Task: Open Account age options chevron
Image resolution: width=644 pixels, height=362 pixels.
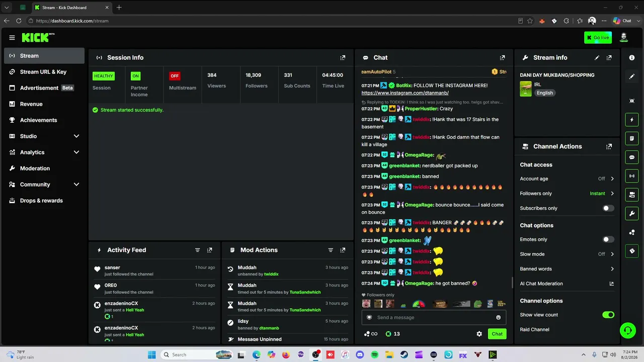Action: tap(612, 179)
